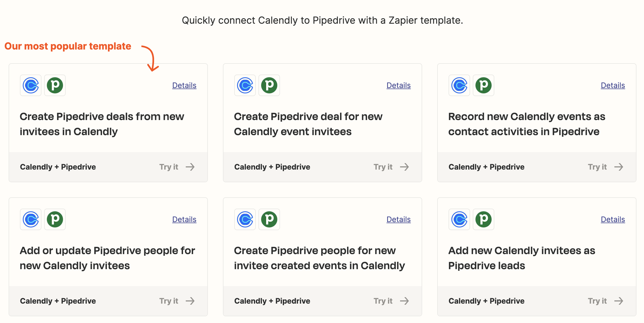Click 'Try it' on 'Create Pipedrive people for new invitee'
This screenshot has width=644, height=323.
coord(383,301)
